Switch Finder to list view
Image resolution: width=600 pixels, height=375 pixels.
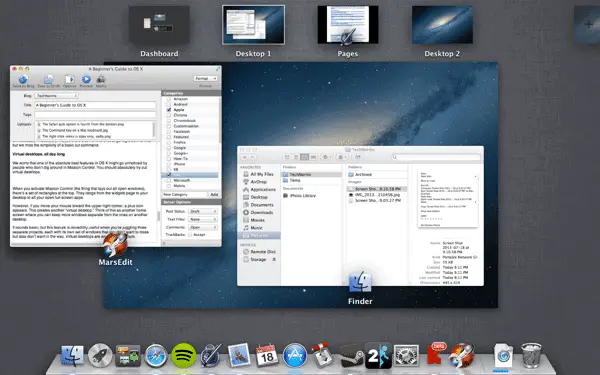tap(296, 157)
